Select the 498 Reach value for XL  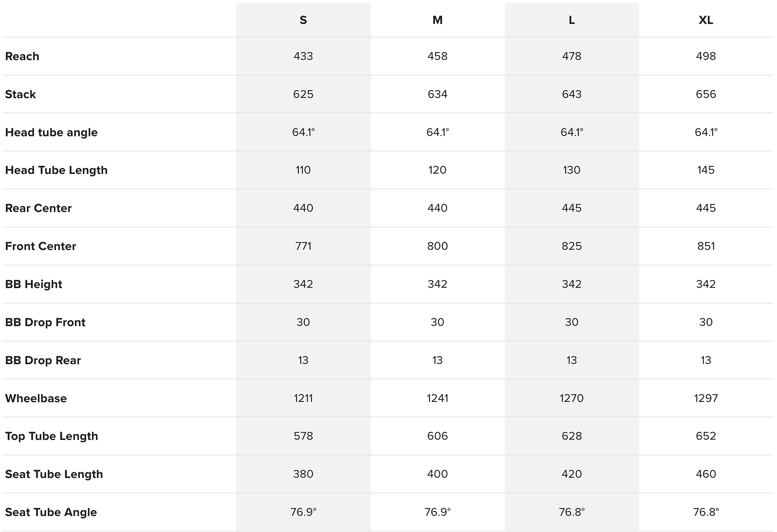coord(706,56)
